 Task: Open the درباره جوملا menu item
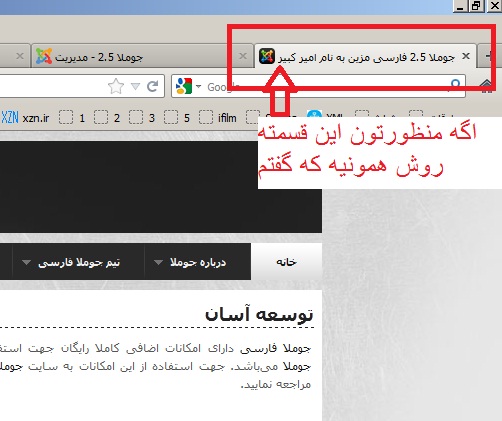[x=198, y=262]
